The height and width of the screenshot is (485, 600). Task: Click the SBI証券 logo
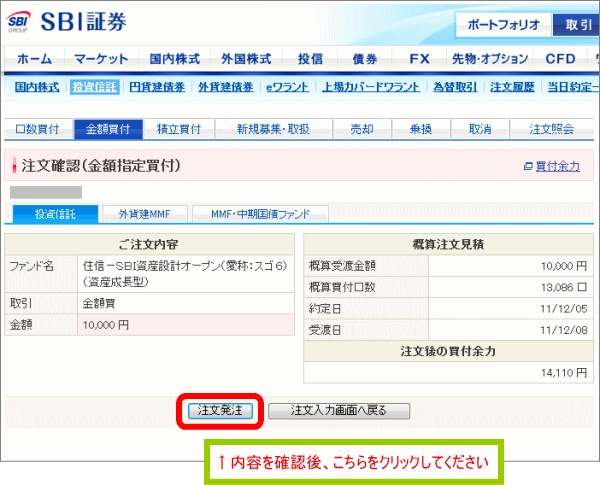pos(67,22)
